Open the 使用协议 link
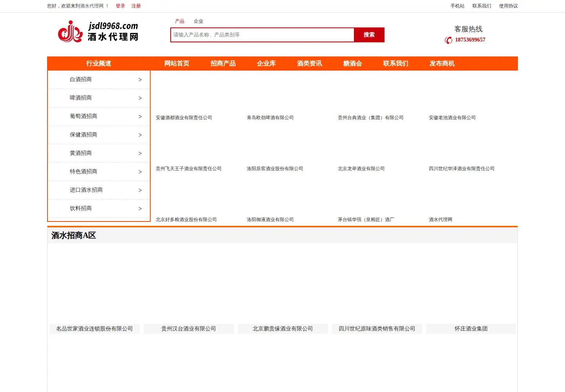This screenshot has height=392, width=565. click(508, 6)
